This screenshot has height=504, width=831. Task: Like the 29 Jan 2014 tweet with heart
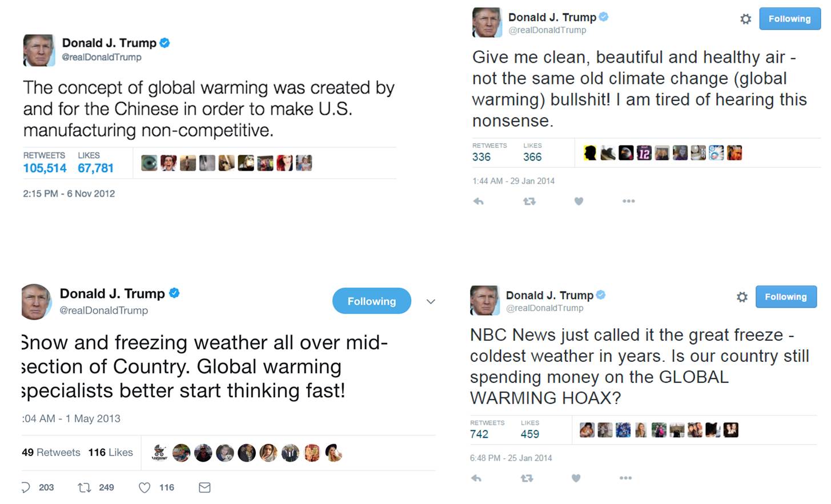point(579,201)
